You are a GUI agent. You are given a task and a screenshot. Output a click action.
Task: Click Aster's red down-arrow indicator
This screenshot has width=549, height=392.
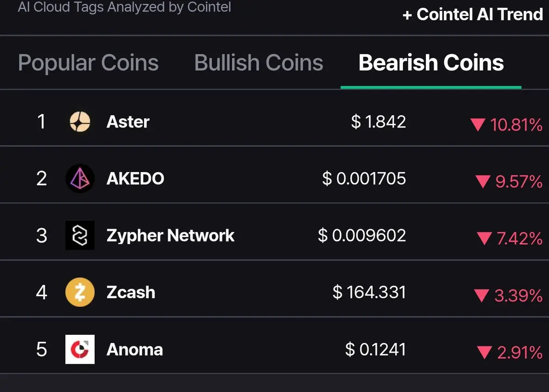point(478,125)
